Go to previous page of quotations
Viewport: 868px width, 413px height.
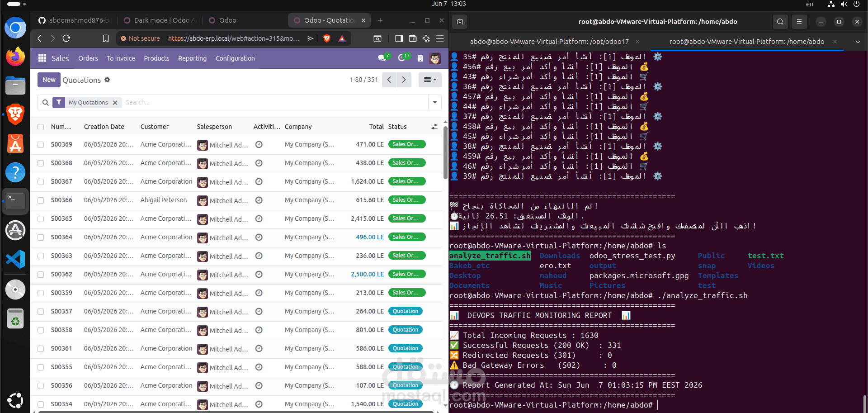(389, 80)
